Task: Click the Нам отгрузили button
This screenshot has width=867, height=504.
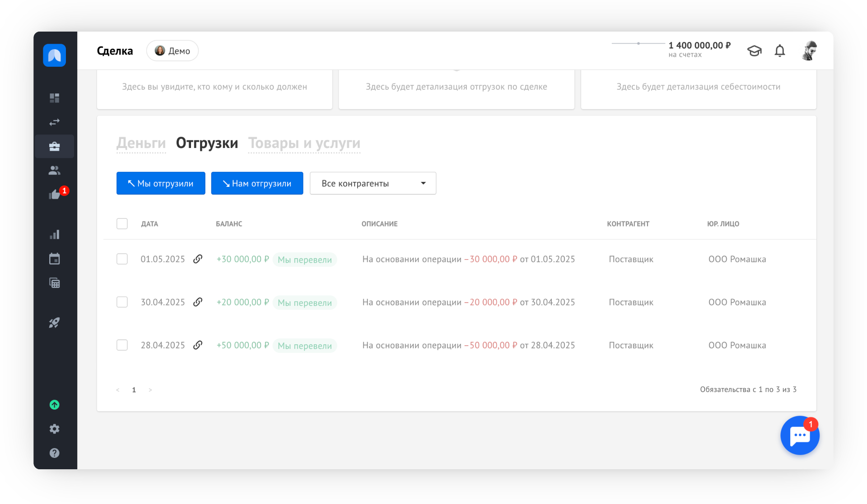Action: coord(257,183)
